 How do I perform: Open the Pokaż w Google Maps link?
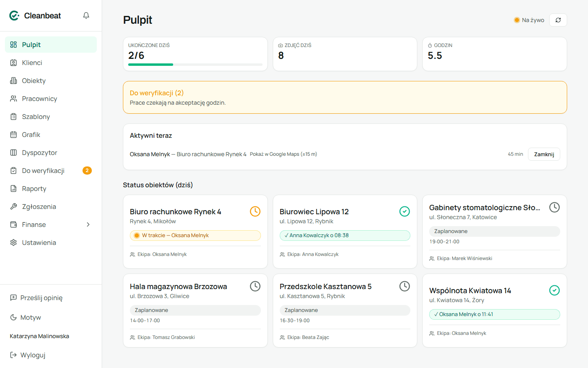[x=283, y=154]
